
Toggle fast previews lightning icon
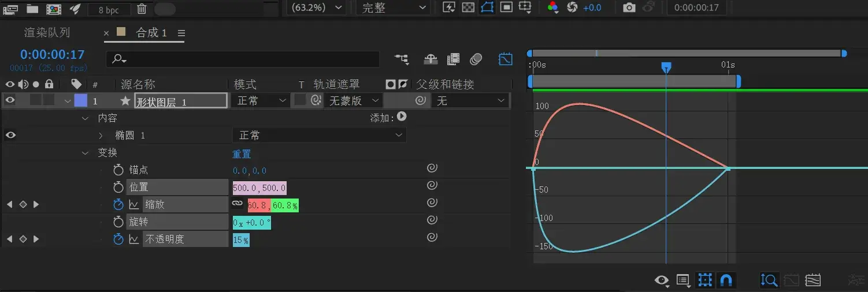pyautogui.click(x=448, y=8)
